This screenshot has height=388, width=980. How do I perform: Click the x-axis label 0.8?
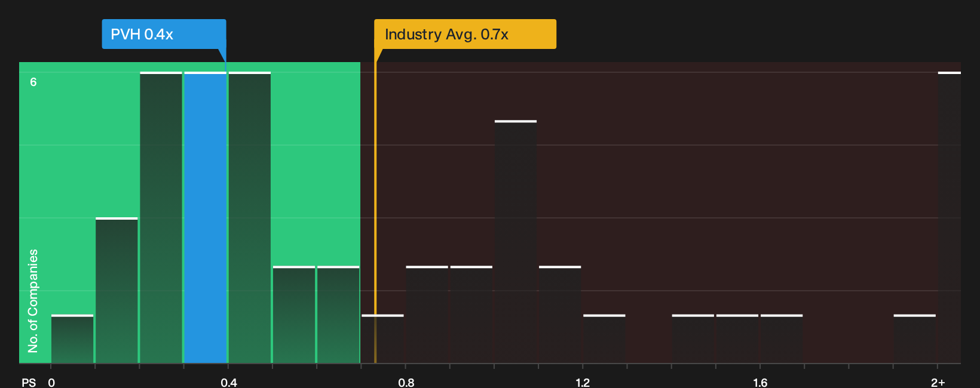pos(406,382)
